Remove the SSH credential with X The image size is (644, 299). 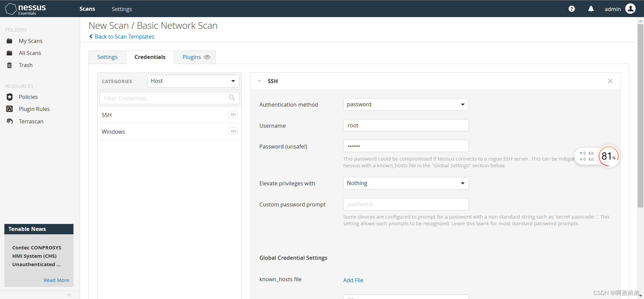tap(610, 81)
